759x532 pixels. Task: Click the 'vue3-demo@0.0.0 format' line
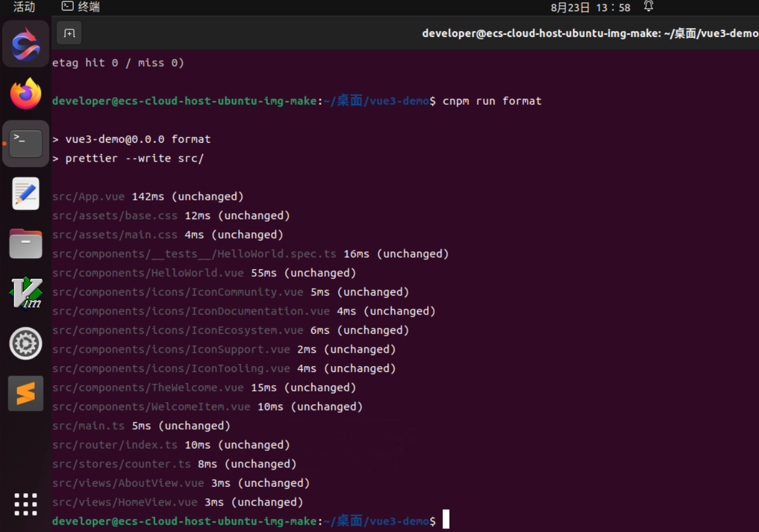[131, 139]
